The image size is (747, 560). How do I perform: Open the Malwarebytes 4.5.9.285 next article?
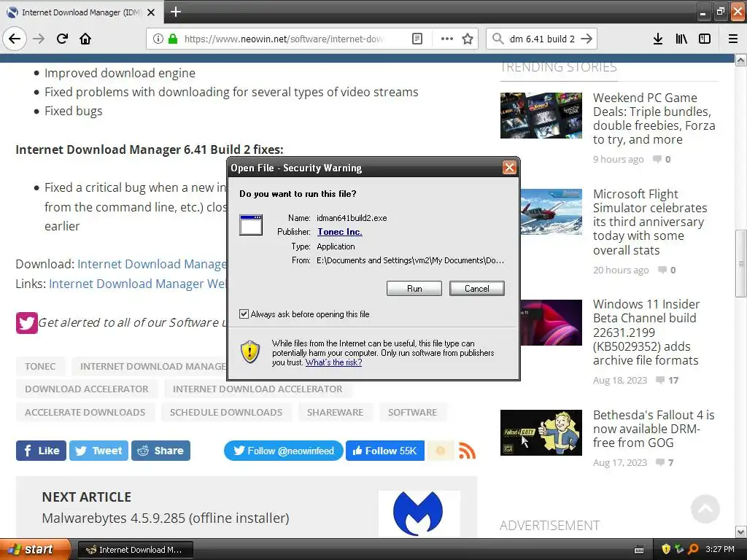(x=166, y=518)
